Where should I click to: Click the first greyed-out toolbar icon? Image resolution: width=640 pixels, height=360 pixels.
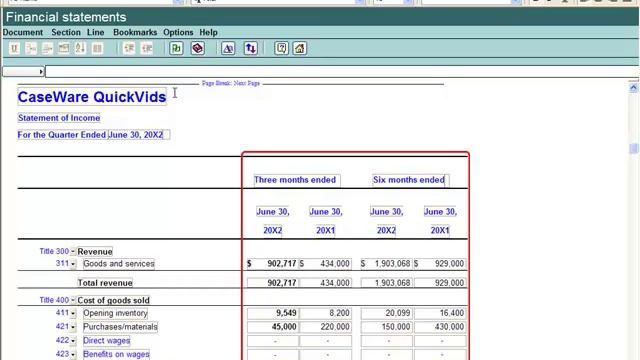(x=14, y=49)
